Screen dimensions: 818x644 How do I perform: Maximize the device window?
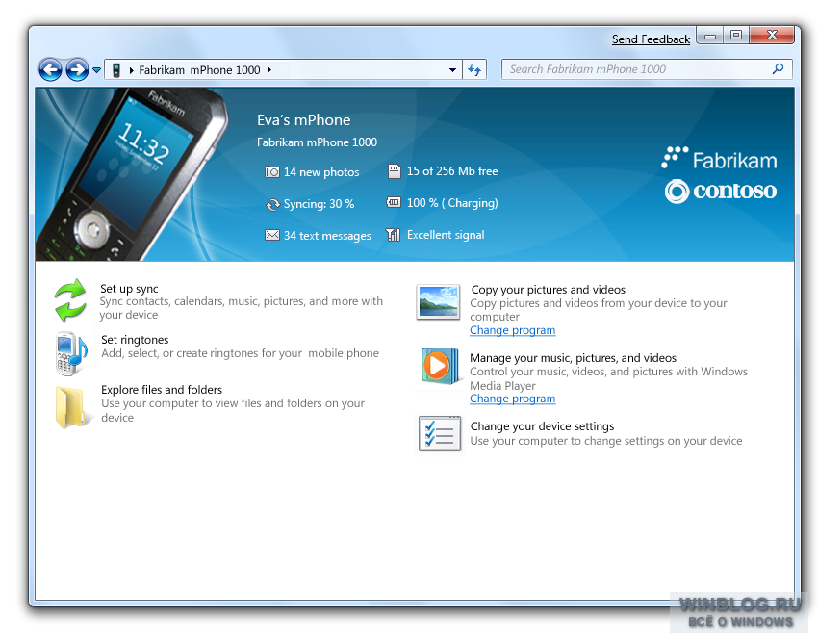pos(735,35)
